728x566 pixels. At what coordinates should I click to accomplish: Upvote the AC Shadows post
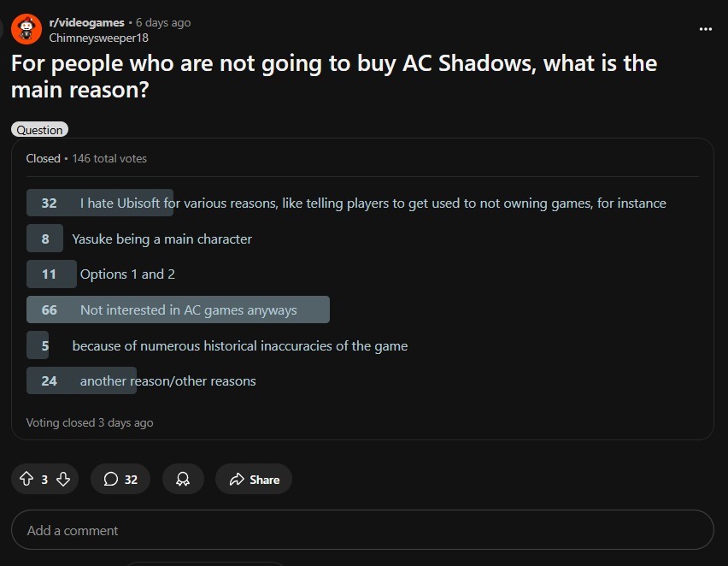26,480
